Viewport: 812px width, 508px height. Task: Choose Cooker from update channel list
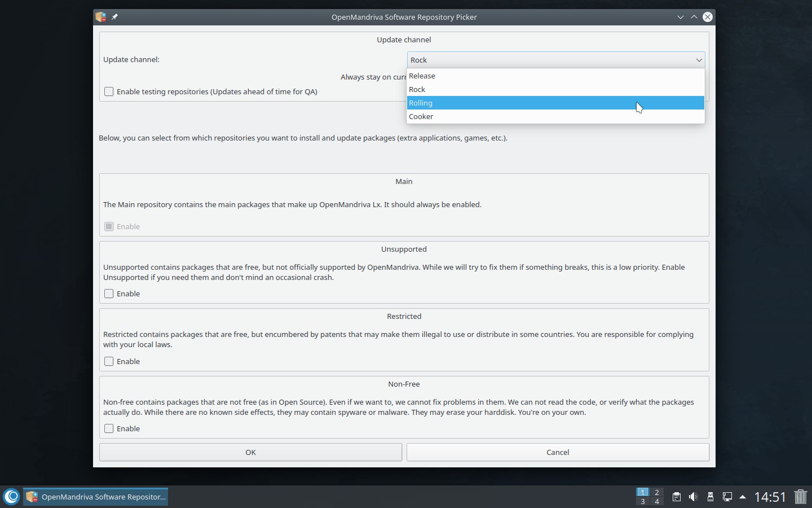556,116
